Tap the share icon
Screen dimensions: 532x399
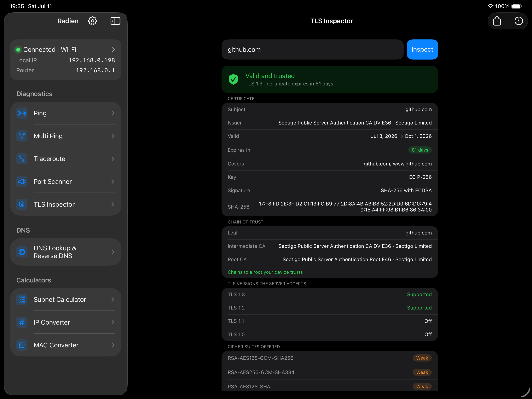(x=497, y=21)
